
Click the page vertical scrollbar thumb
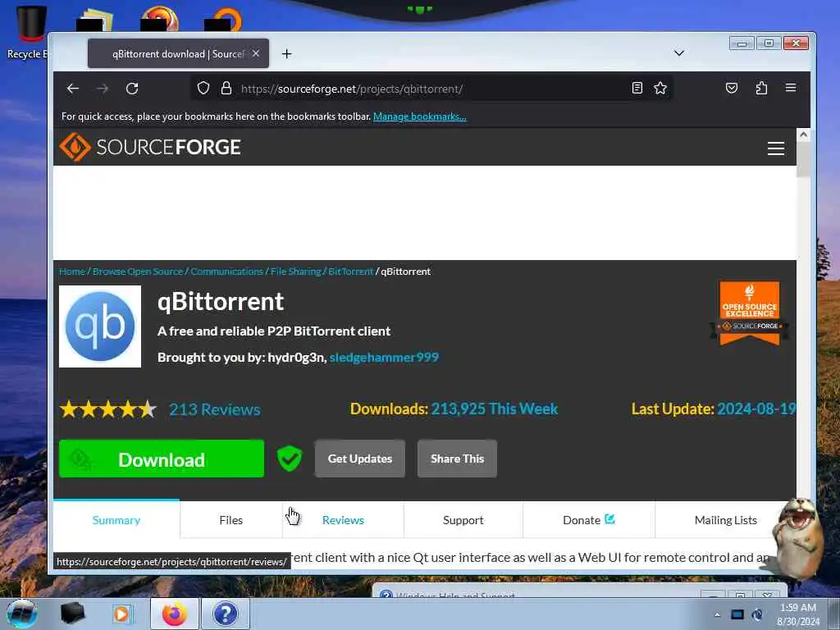click(x=803, y=160)
